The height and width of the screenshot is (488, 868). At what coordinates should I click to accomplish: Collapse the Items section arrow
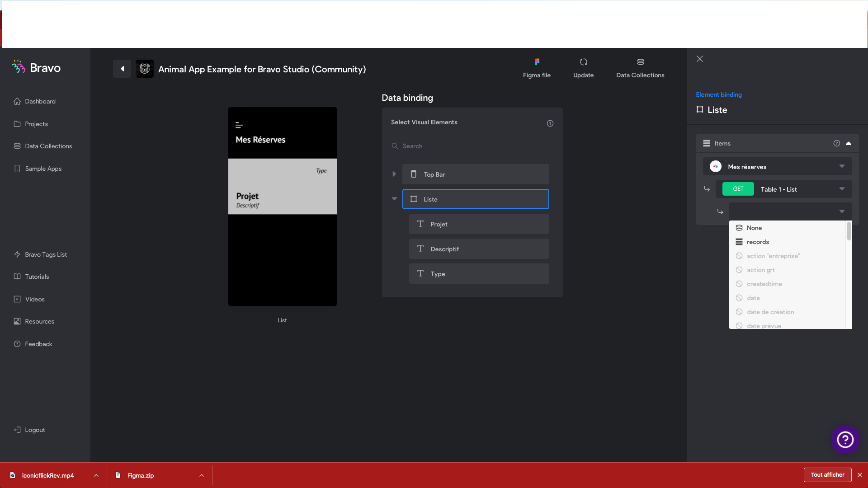849,143
